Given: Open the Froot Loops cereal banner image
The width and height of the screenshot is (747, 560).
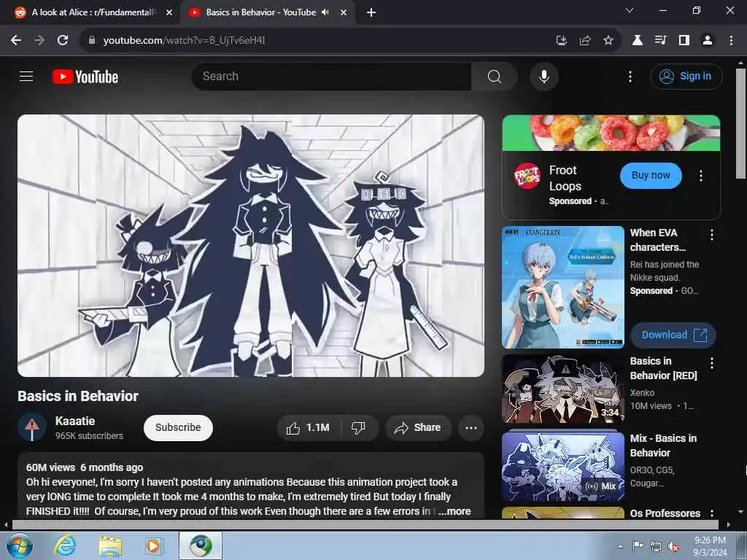Looking at the screenshot, I should pyautogui.click(x=611, y=133).
